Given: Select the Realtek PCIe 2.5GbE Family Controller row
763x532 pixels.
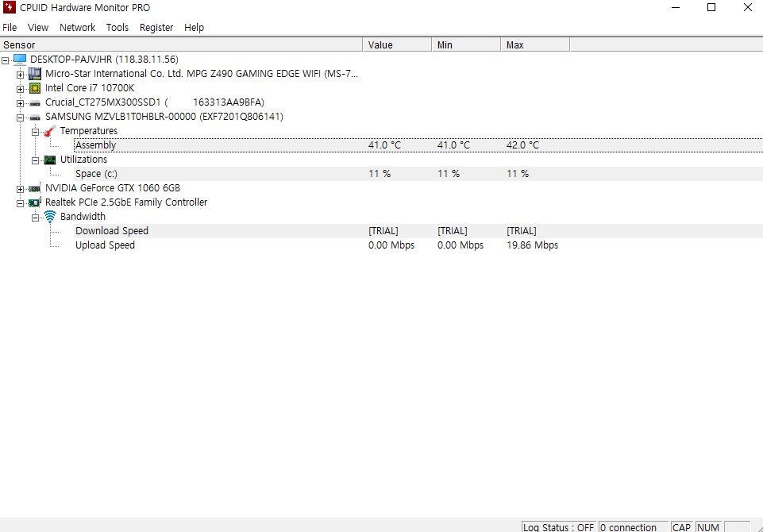Looking at the screenshot, I should click(x=126, y=202).
